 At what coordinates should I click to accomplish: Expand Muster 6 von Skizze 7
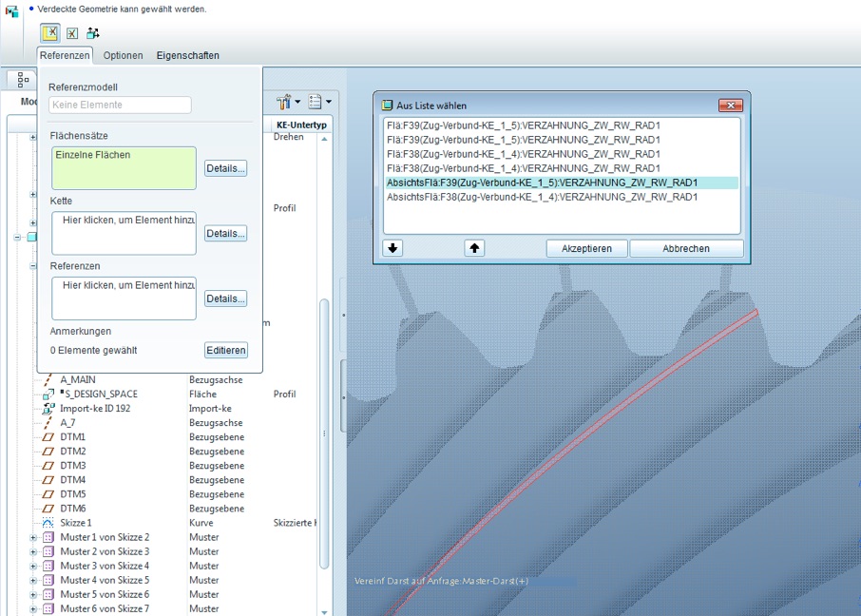click(33, 608)
